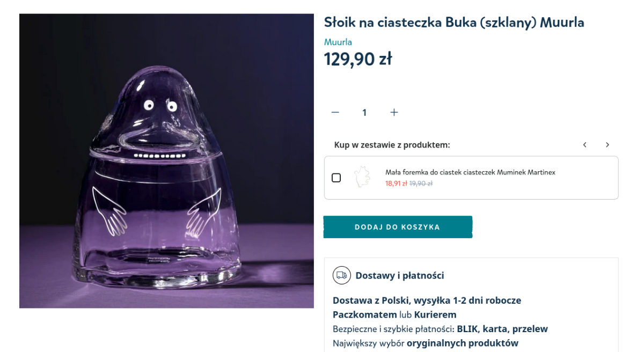Click the red 18,91 zł bundle price
This screenshot has height=352, width=644.
[396, 184]
